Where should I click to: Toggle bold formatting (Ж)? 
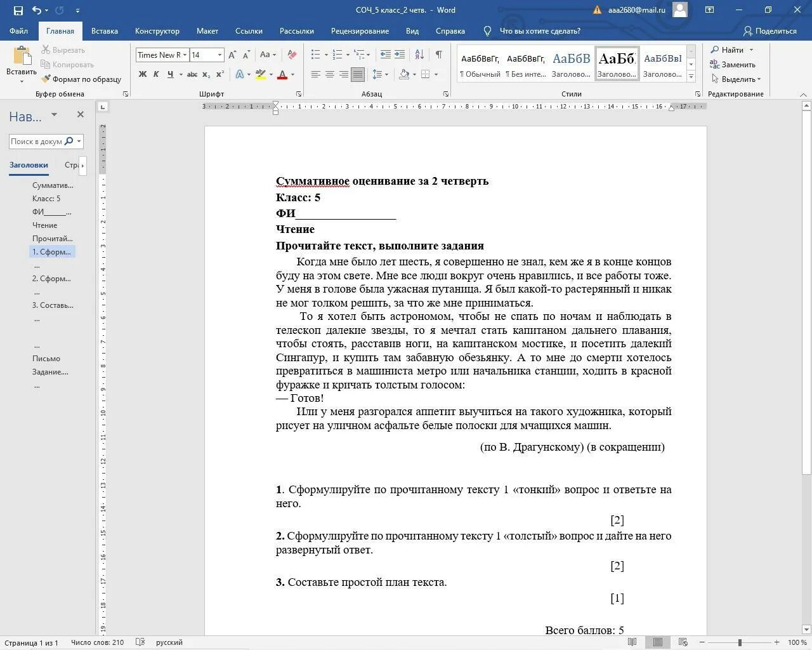tap(143, 74)
